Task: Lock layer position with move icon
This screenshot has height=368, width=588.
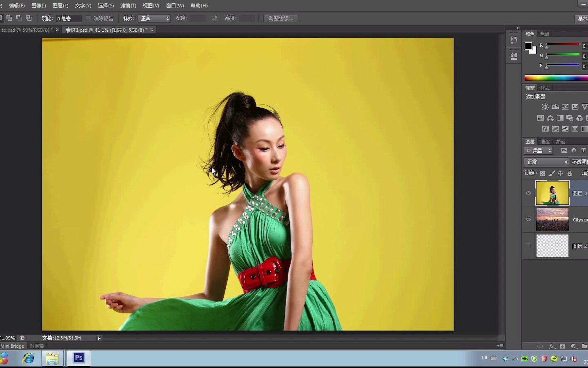Action: pos(560,173)
